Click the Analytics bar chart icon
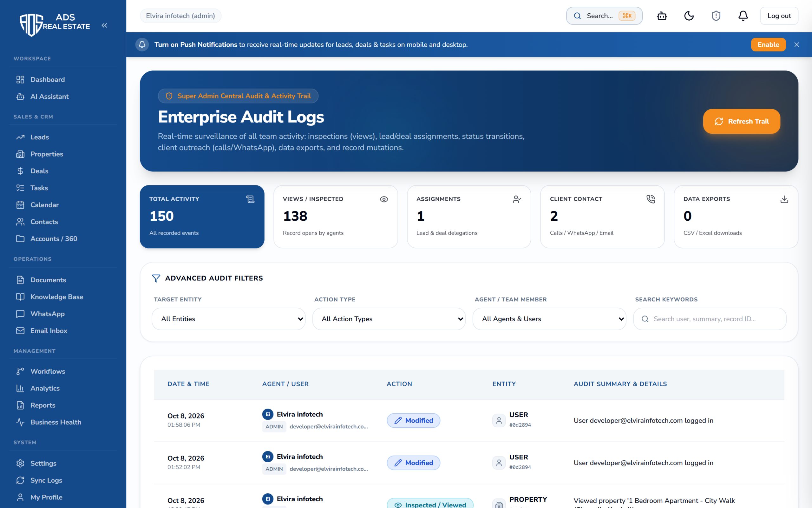 click(20, 388)
